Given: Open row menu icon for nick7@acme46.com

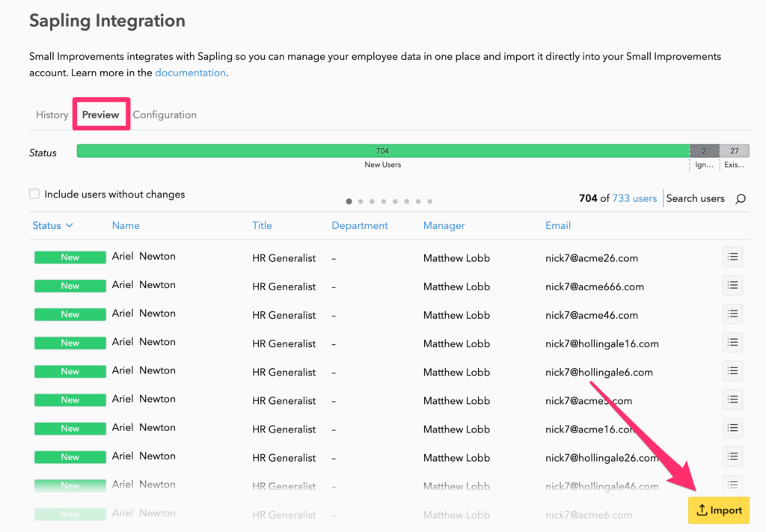Looking at the screenshot, I should [732, 314].
